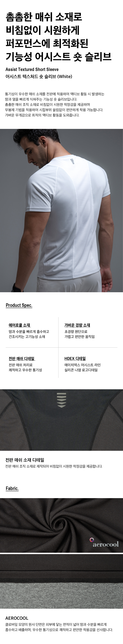Click the Fabric. underlined heading
Viewport: 123px width, 644px height.
(12, 488)
